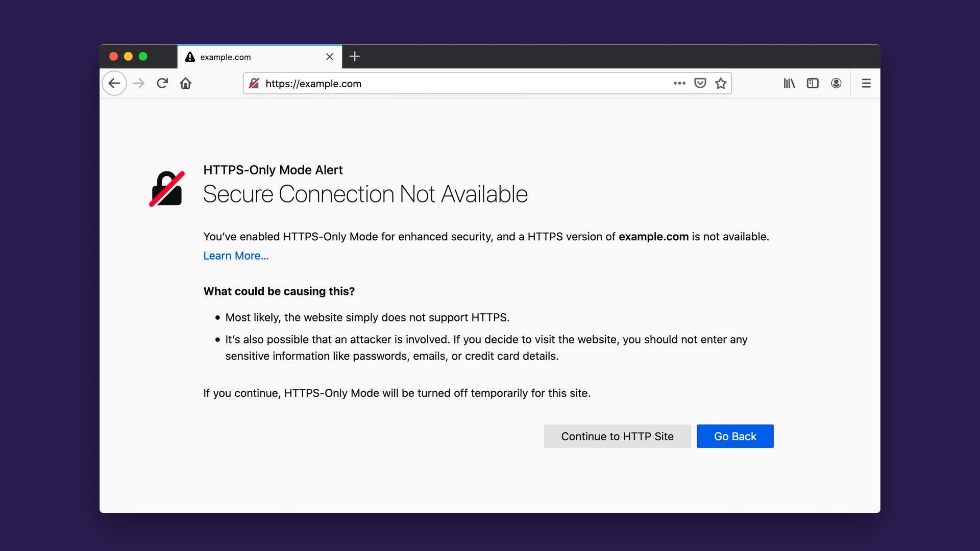Go to the home page icon
This screenshot has width=980, height=551.
pyautogui.click(x=186, y=83)
